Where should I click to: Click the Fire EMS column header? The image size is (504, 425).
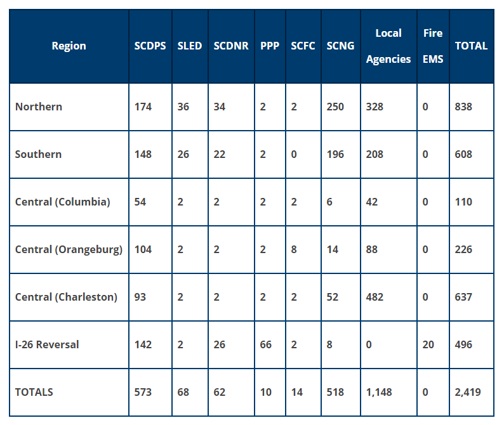(433, 46)
